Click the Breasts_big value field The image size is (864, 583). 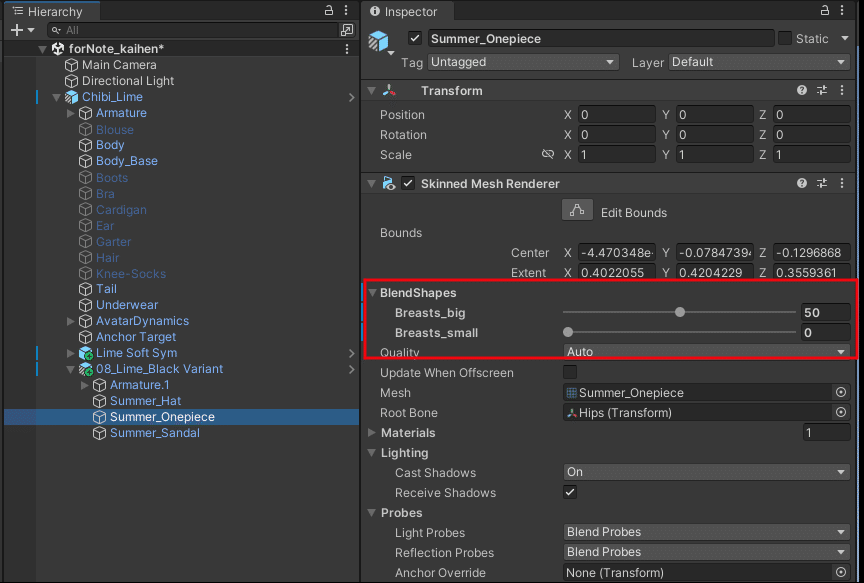pyautogui.click(x=825, y=312)
